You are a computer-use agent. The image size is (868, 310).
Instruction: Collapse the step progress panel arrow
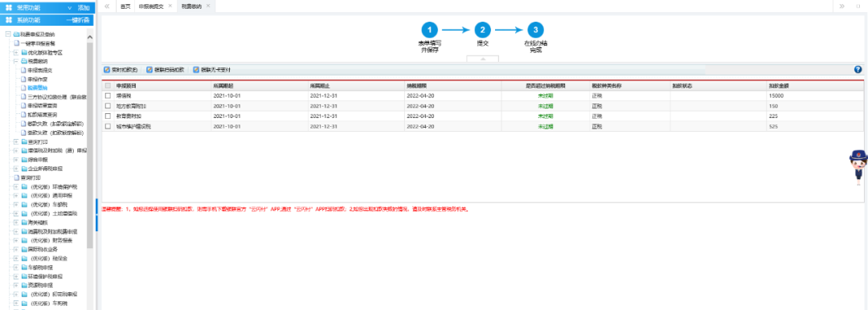point(483,59)
